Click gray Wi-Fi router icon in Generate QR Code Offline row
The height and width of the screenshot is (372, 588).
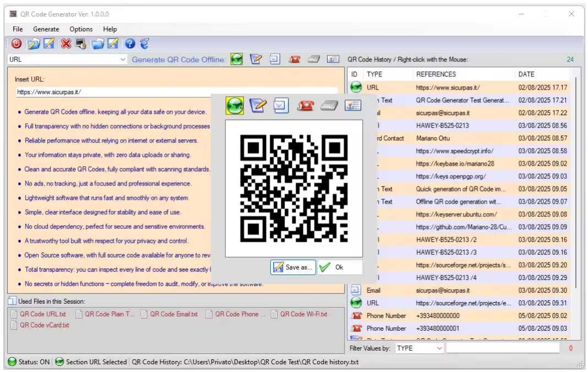point(313,59)
